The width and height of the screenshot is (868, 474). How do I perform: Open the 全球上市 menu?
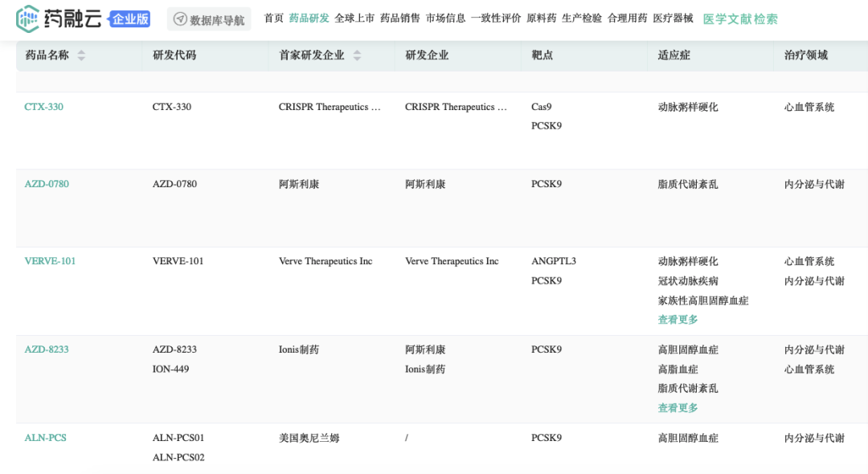click(x=354, y=18)
